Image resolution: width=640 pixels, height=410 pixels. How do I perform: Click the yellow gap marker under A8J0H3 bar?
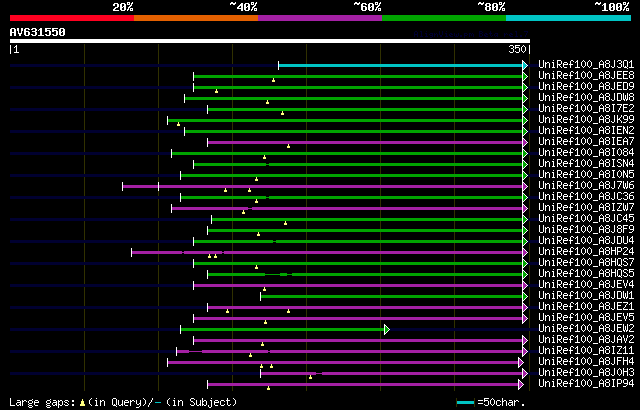click(311, 377)
